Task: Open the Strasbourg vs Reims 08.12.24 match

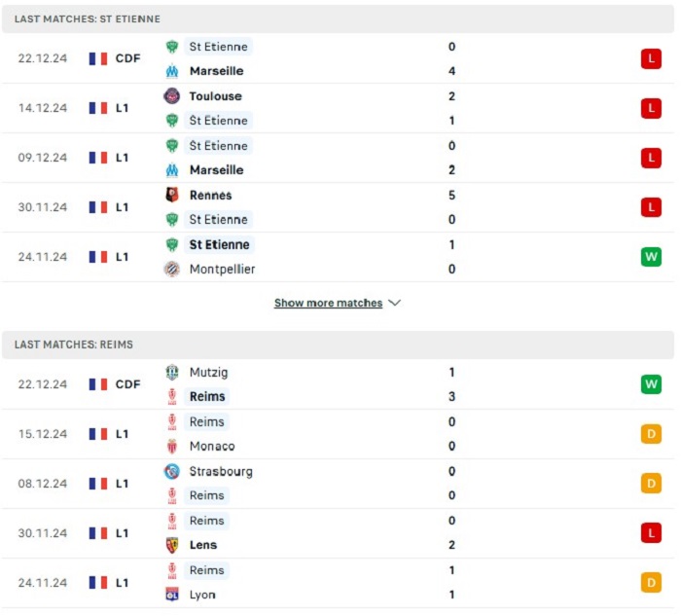Action: (x=339, y=484)
